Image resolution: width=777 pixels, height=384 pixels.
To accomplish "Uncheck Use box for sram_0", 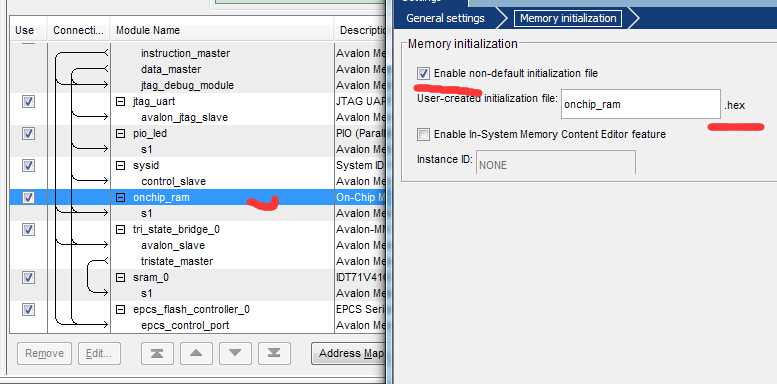I will coord(28,277).
